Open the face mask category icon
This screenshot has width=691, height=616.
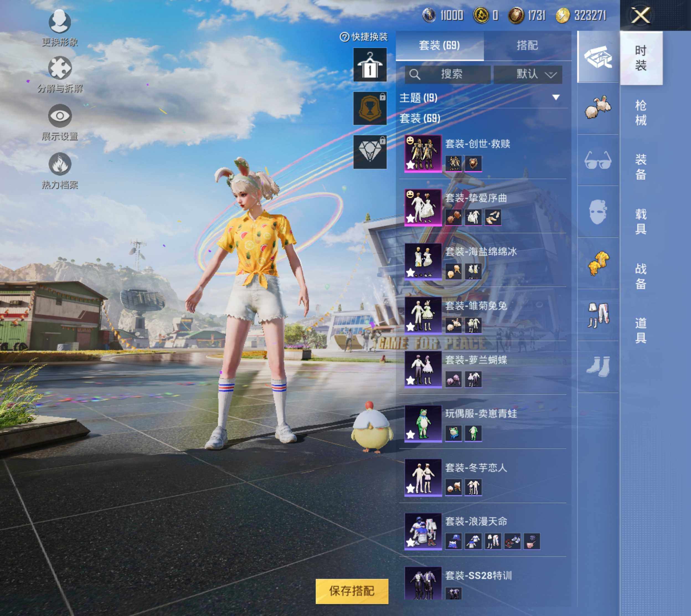tap(598, 212)
